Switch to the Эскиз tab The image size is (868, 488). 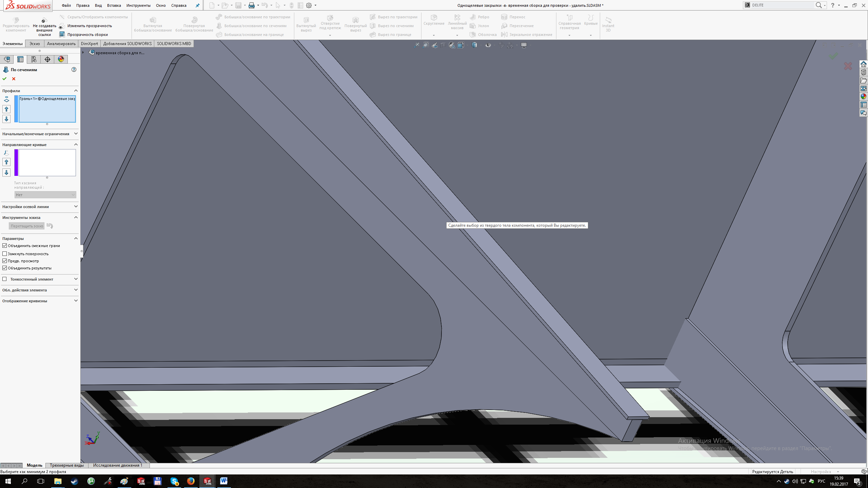click(35, 44)
